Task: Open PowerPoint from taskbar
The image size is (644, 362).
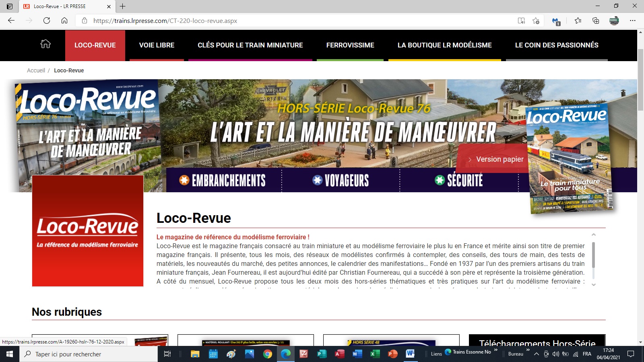Action: (x=392, y=354)
